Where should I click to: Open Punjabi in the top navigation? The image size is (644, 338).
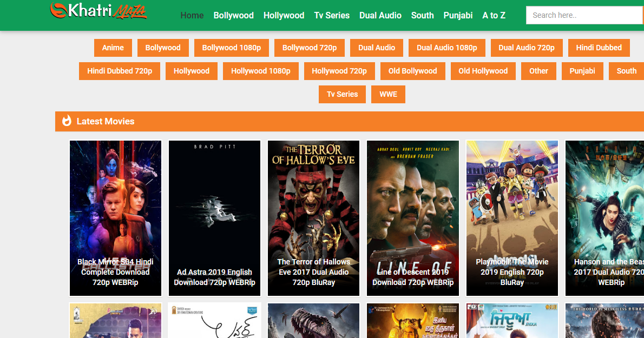(458, 16)
